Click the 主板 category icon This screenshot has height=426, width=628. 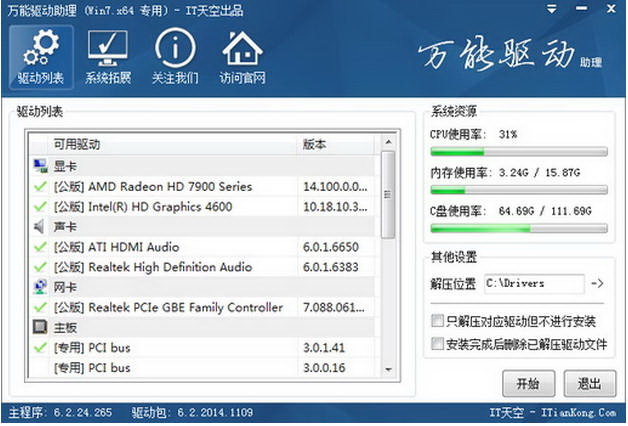[x=40, y=327]
